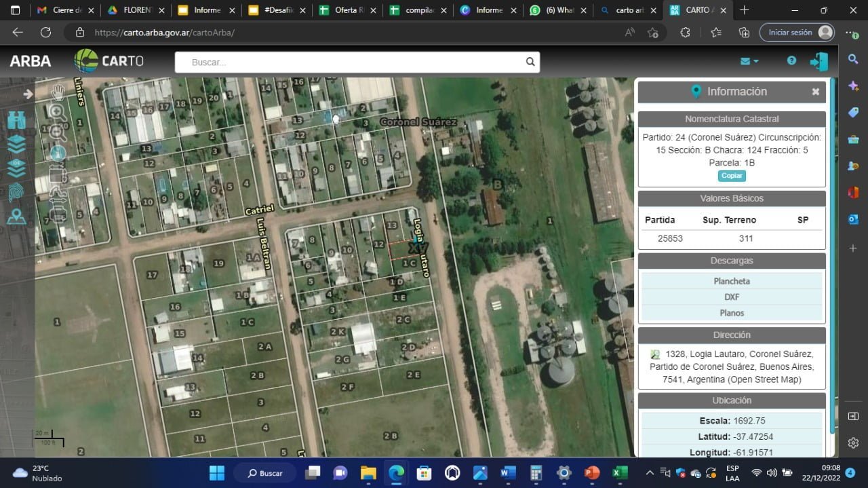Image resolution: width=868 pixels, height=488 pixels.
Task: Activate the zoom out magnifier tool
Action: 58,132
